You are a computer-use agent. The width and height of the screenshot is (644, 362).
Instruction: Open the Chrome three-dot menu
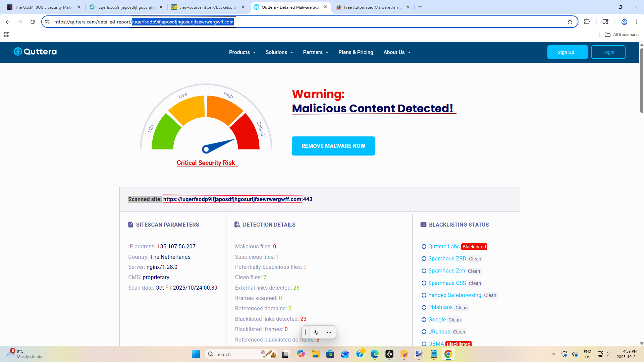pos(637,22)
